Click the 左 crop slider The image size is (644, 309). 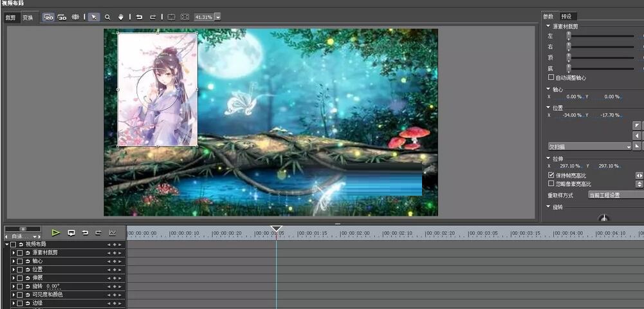tap(569, 37)
